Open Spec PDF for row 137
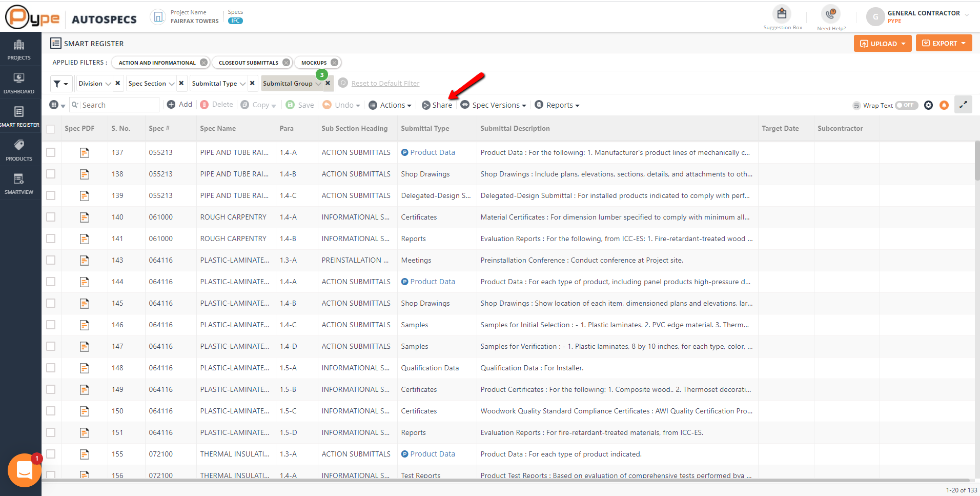Viewport: 980px width, 496px height. 85,152
